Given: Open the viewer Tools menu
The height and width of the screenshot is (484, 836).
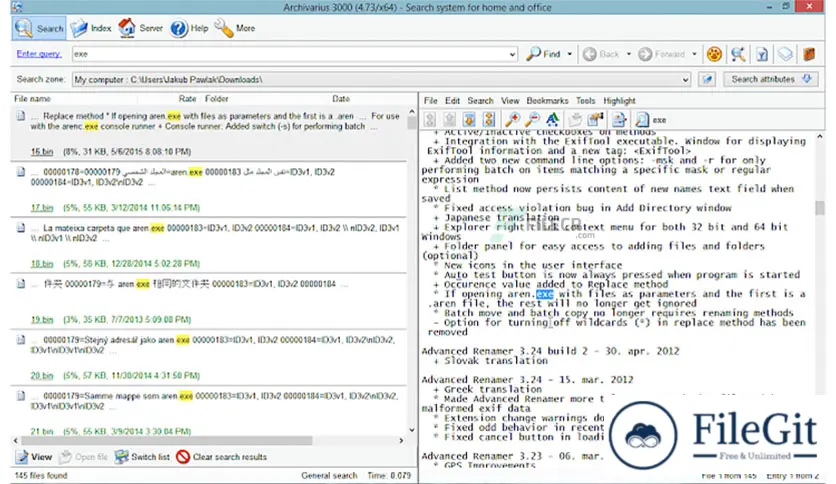Looking at the screenshot, I should 585,101.
